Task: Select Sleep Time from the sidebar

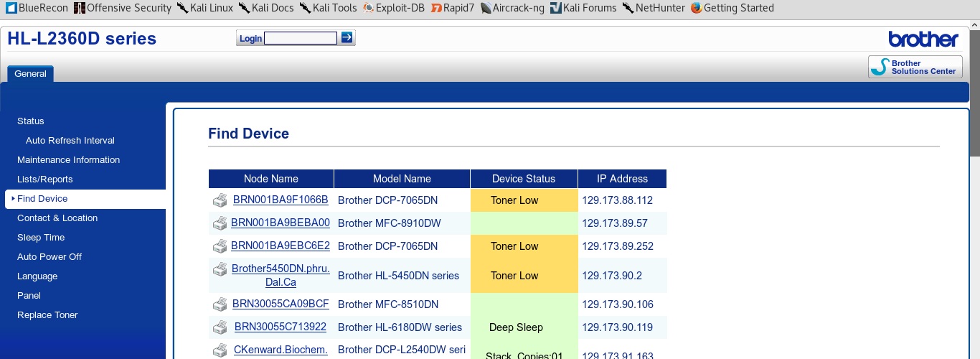Action: 41,238
